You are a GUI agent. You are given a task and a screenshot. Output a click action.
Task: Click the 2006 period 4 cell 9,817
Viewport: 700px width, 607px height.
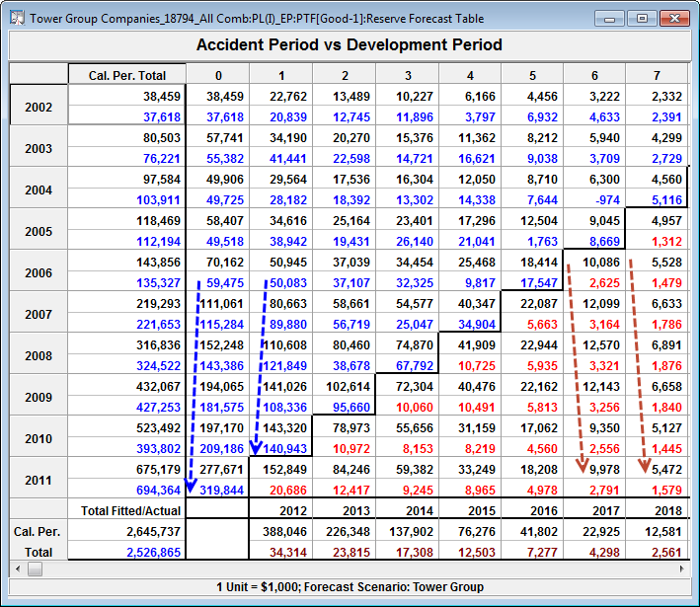[x=470, y=282]
